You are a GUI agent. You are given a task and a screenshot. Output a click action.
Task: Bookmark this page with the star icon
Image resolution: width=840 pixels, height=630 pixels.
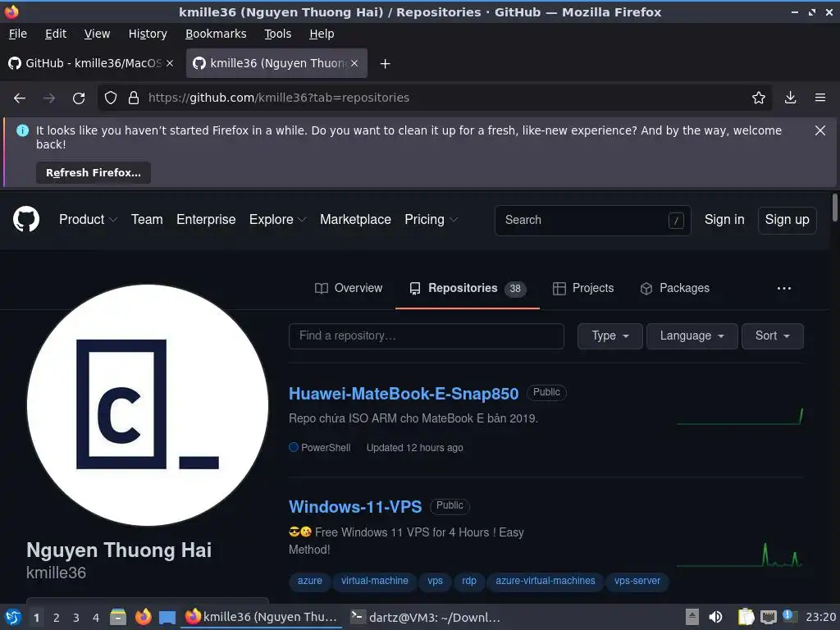point(759,98)
